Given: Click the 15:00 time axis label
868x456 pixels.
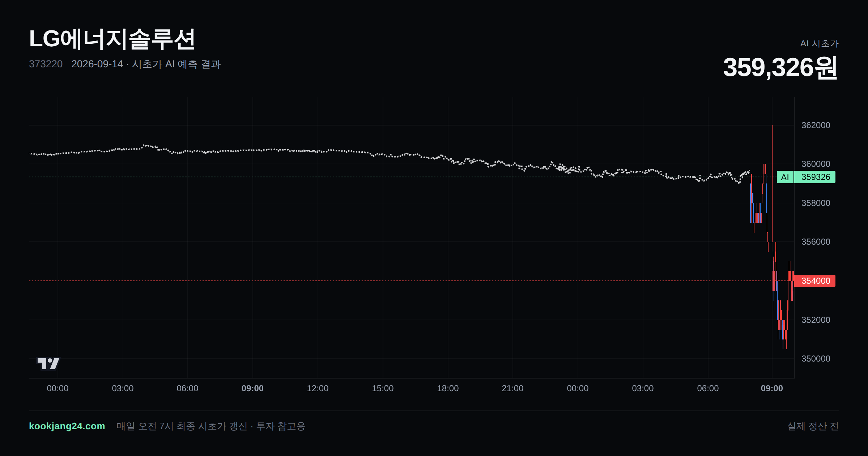Looking at the screenshot, I should (383, 388).
